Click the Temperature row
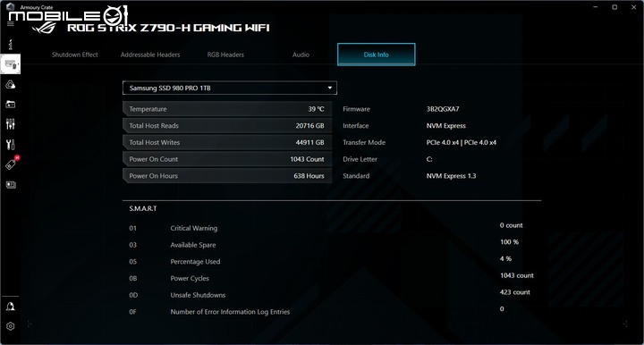This screenshot has height=345, width=644. click(x=227, y=109)
